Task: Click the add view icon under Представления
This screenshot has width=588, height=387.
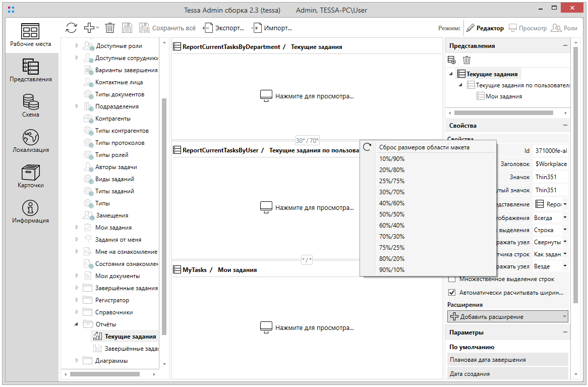Action: [452, 60]
